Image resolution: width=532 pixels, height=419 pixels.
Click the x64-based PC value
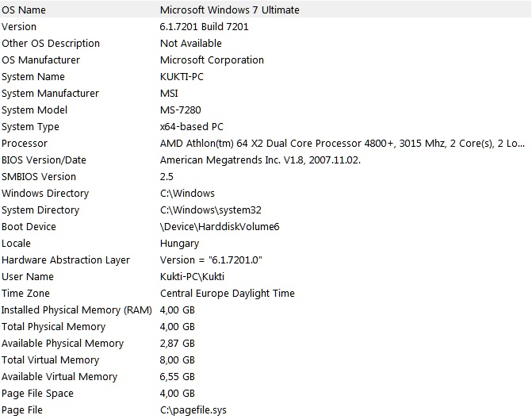(x=192, y=127)
